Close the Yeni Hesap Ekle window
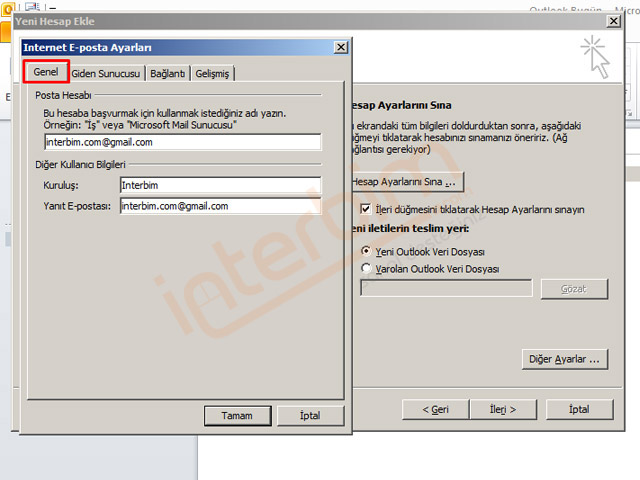The image size is (640, 480). [611, 21]
